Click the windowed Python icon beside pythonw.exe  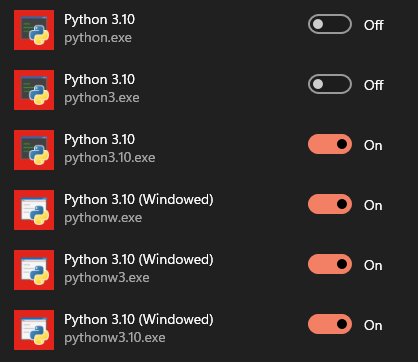pos(34,210)
